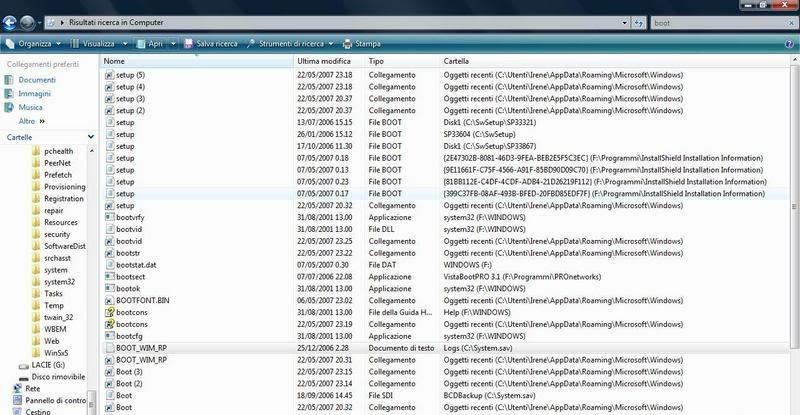
Task: Select the system32 folder in tree
Action: [x=54, y=282]
